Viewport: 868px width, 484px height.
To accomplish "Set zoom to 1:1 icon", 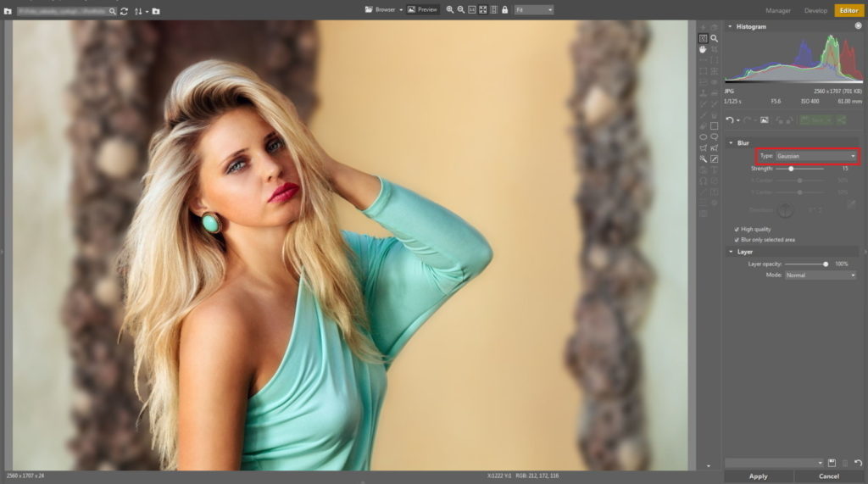I will pyautogui.click(x=471, y=10).
